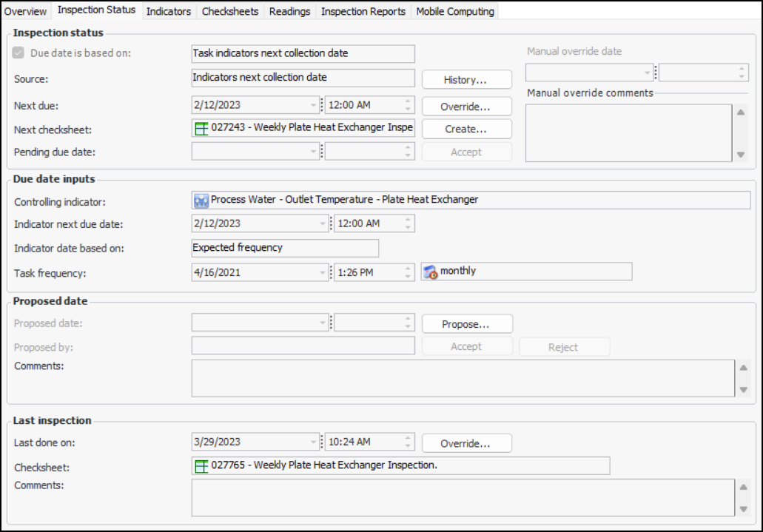
Task: Click the controlling indicator icon for Process Water
Action: (201, 201)
